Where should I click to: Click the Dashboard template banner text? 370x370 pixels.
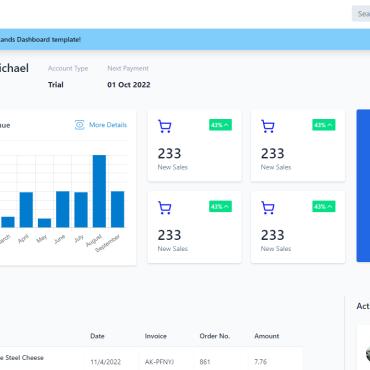point(40,39)
